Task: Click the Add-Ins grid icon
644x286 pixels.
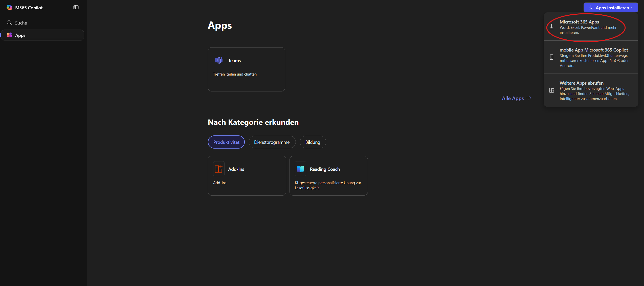Action: [218, 169]
